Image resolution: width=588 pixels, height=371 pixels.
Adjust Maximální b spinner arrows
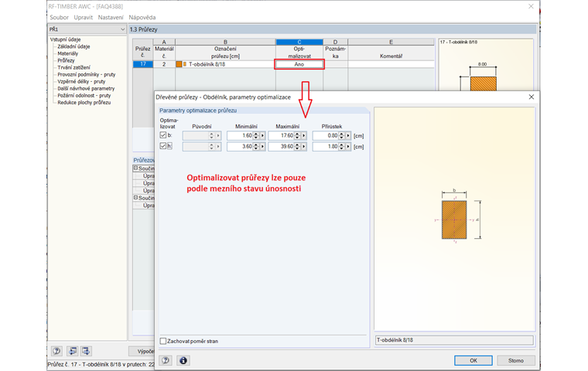(x=297, y=136)
